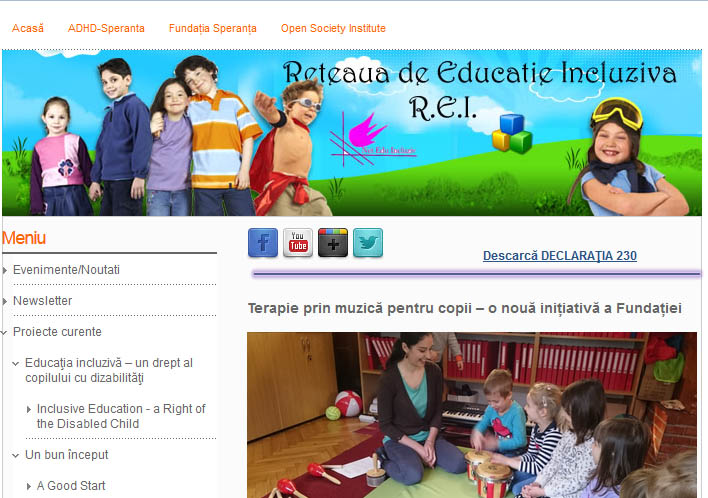
Task: Open the Acasă navigation item
Action: pyautogui.click(x=28, y=28)
